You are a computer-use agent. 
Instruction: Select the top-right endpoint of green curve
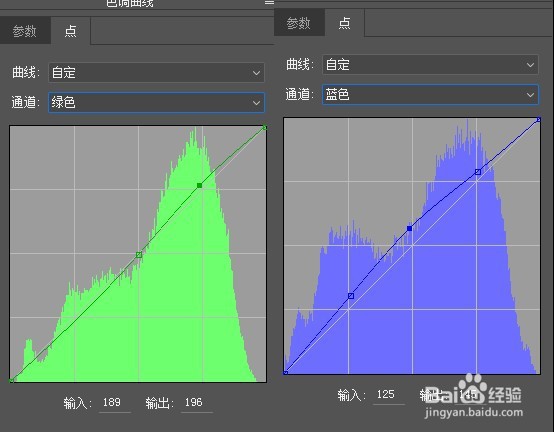265,128
